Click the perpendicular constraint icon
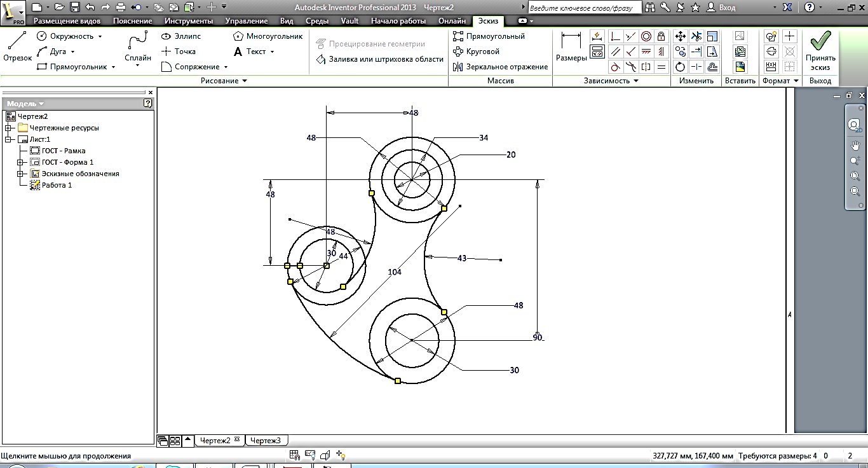The width and height of the screenshot is (868, 468). tap(630, 52)
